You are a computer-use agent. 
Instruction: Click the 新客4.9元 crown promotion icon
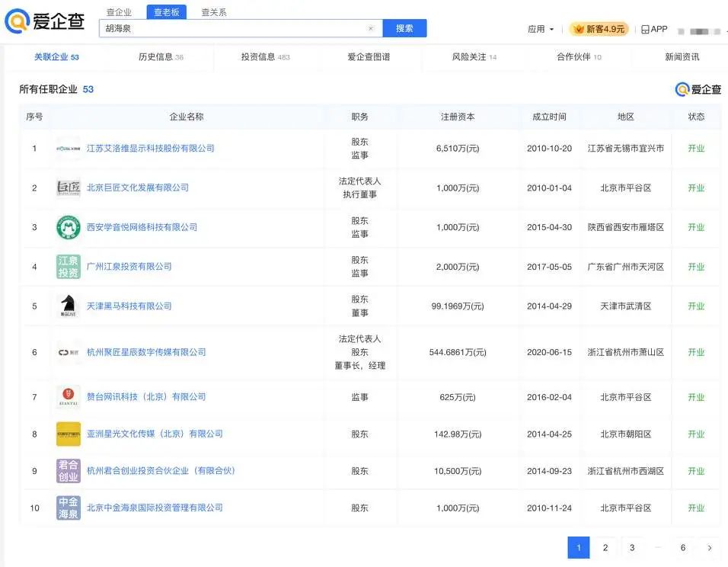click(x=578, y=28)
